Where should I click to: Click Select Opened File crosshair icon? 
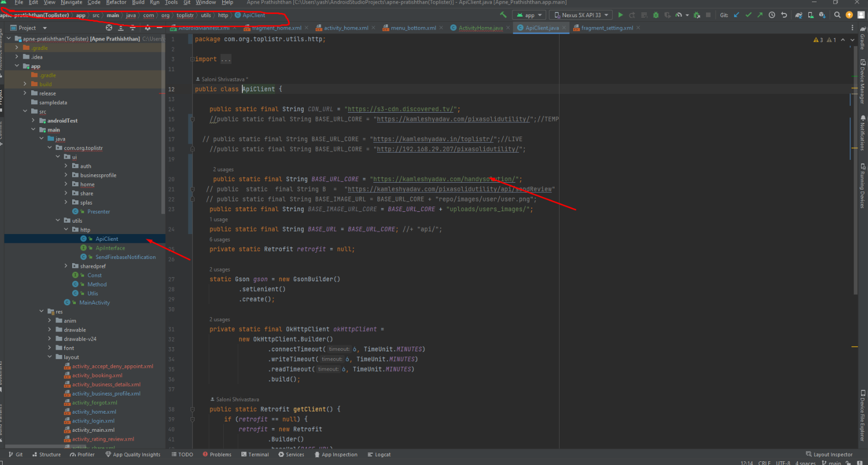point(109,28)
